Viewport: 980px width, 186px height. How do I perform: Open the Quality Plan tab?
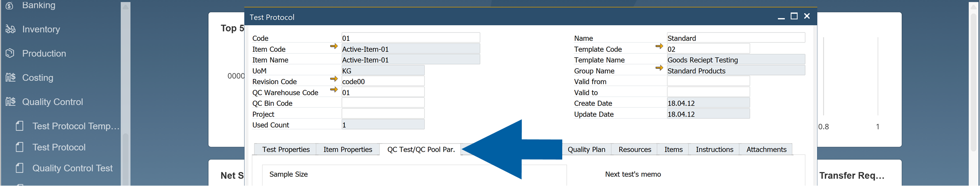pyautogui.click(x=586, y=150)
